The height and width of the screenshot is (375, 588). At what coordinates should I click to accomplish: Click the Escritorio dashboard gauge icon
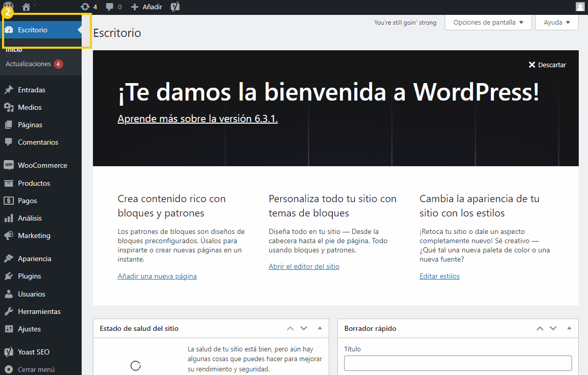(x=9, y=30)
